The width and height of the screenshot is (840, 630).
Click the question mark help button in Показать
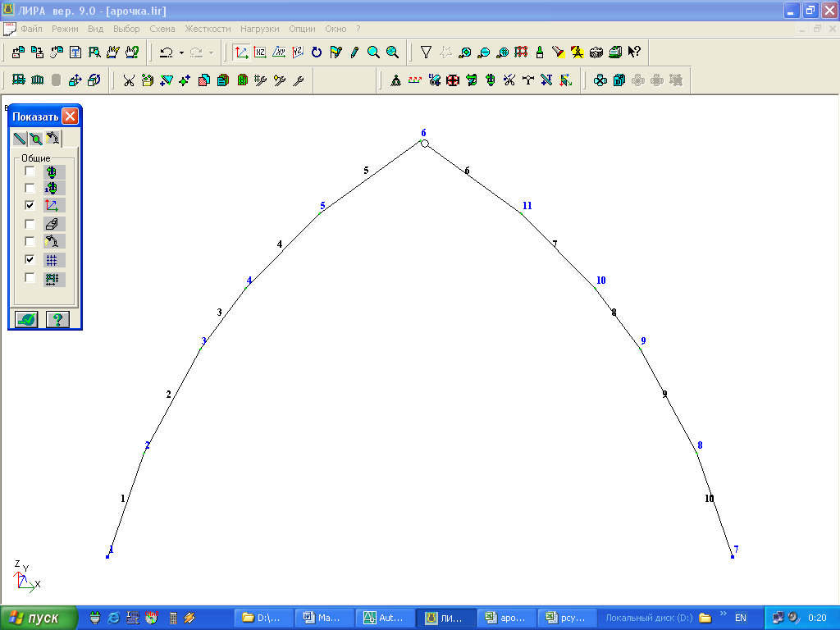(x=58, y=319)
